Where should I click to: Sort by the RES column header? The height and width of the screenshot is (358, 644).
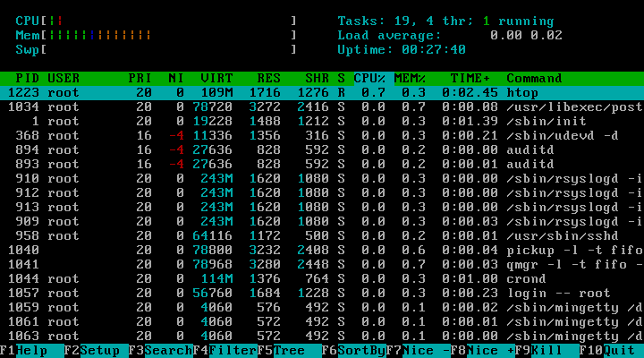(269, 79)
